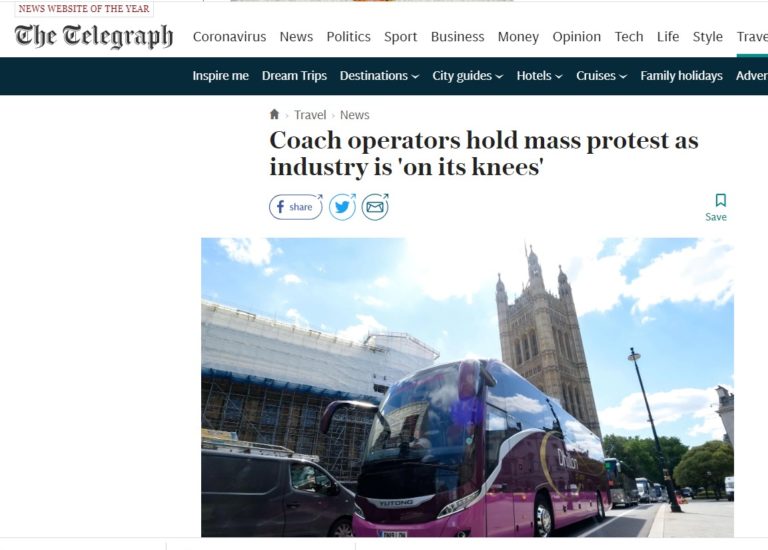This screenshot has width=768, height=550.
Task: Open the coach protest article photo
Action: tap(467, 387)
